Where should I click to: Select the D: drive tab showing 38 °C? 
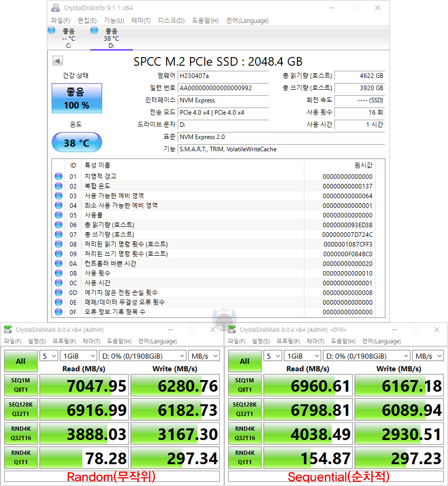[x=111, y=38]
